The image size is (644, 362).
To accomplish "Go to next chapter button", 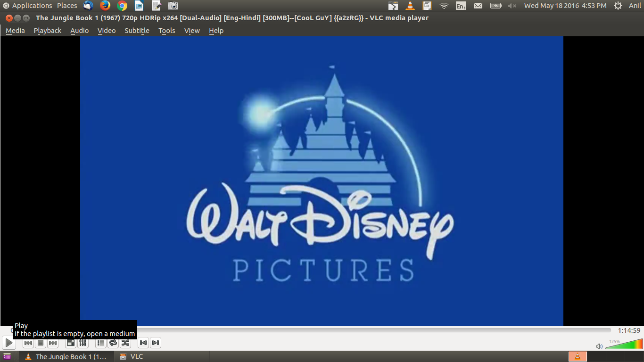I will [x=156, y=343].
